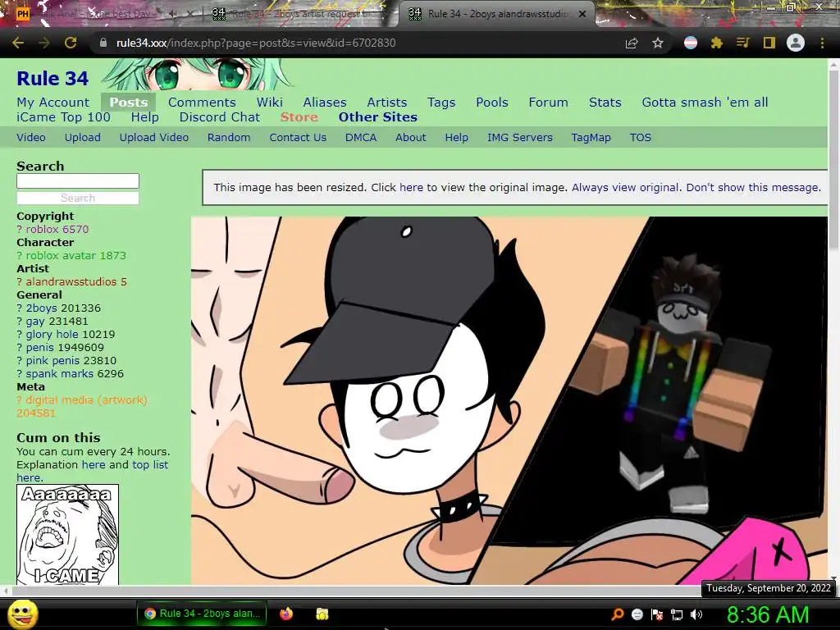Open the striped flag extension icon

click(x=691, y=43)
